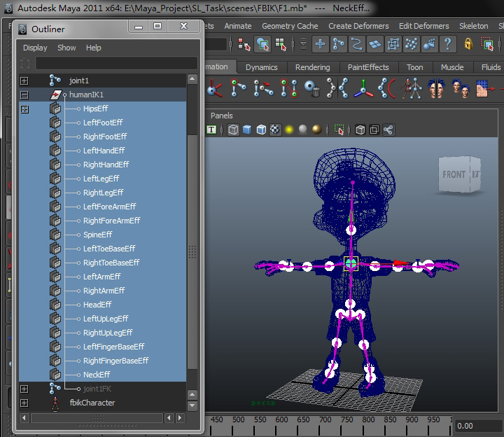This screenshot has width=504, height=437.
Task: Select LeftForeArmEff in the Outliner
Action: click(109, 207)
